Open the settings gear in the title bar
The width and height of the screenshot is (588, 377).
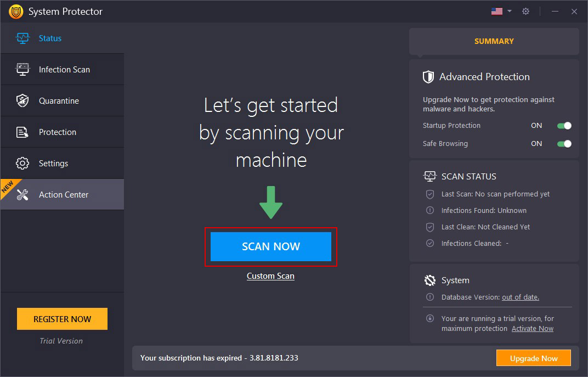point(525,11)
